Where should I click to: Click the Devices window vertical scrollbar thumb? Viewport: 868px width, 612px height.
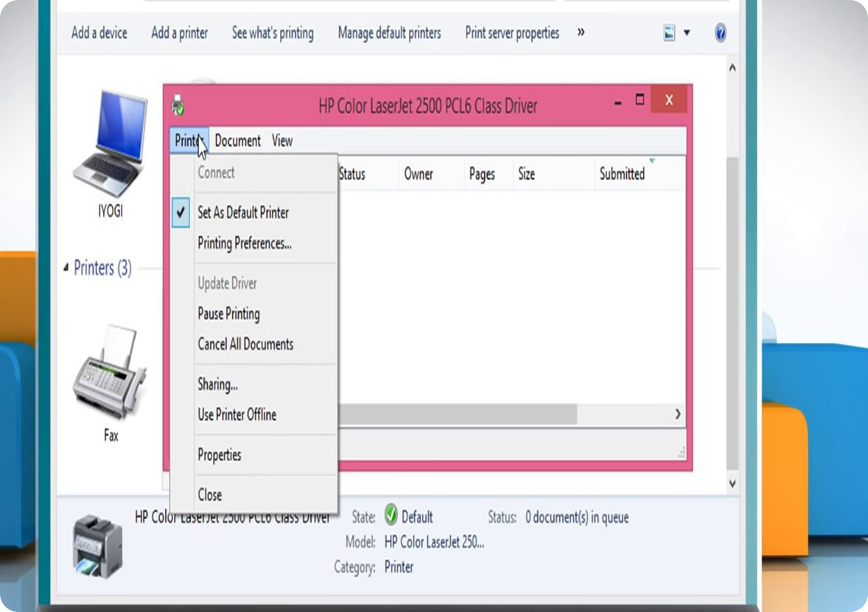tap(732, 313)
